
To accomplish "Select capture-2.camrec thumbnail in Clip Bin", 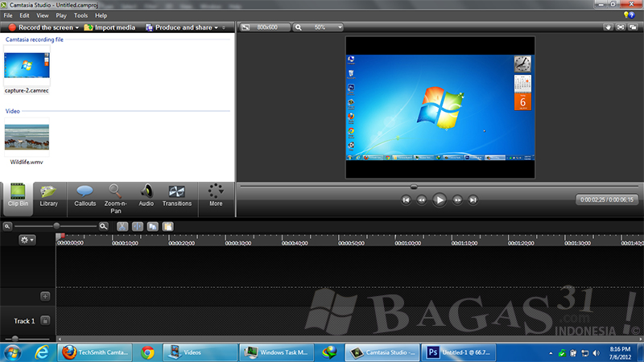I will (x=27, y=66).
